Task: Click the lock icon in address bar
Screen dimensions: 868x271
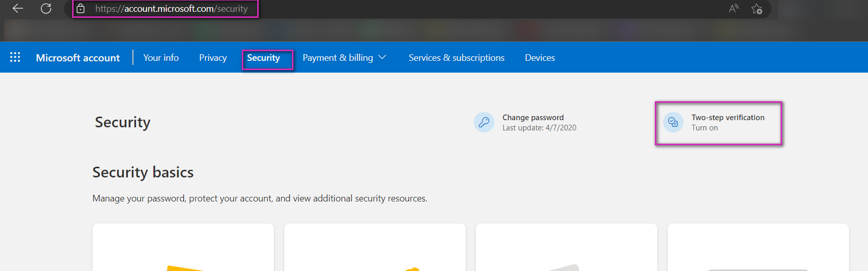Action: [80, 8]
